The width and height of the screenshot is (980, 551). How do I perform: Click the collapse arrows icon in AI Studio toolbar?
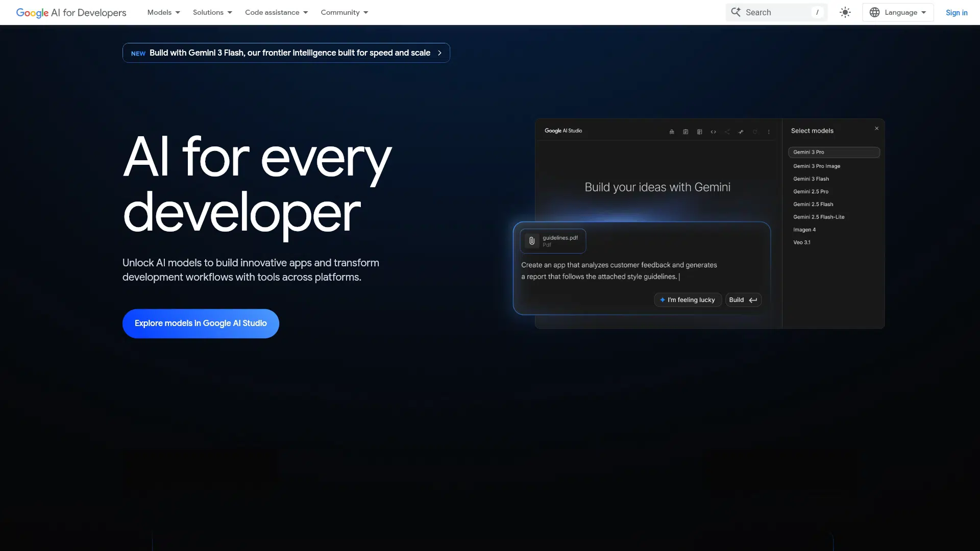click(x=741, y=132)
